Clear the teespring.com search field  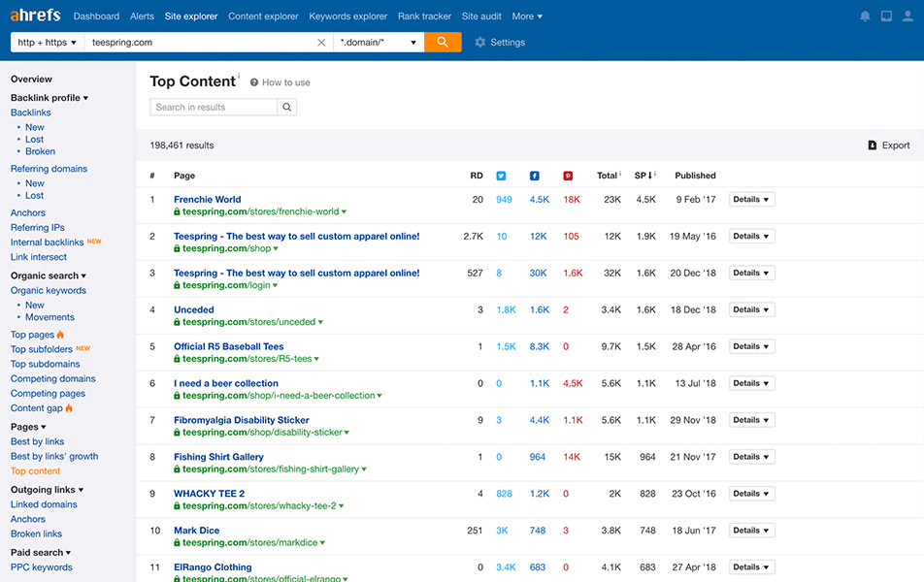(x=321, y=43)
